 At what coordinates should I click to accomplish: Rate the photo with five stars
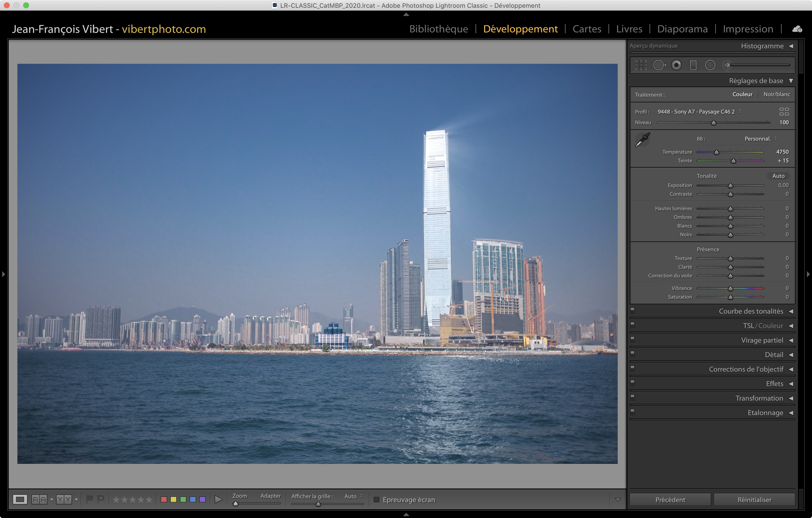pyautogui.click(x=149, y=499)
